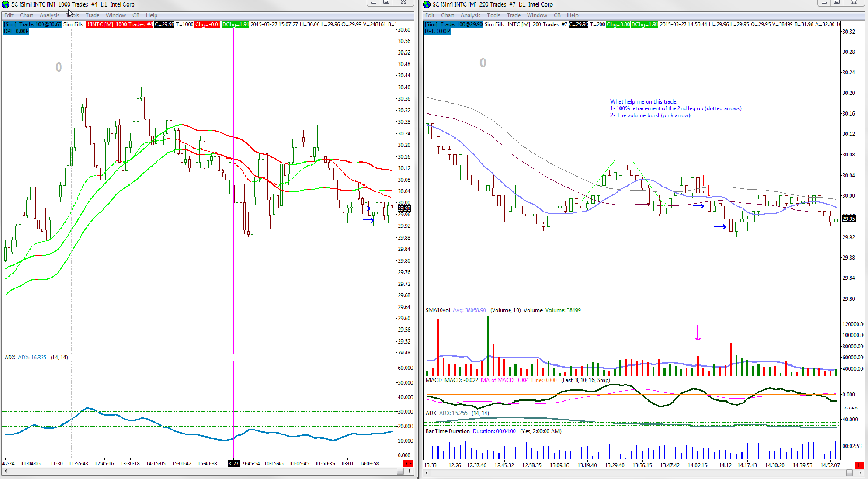This screenshot has width=868, height=479.
Task: Click 'MA of MACD: 0.004' label
Action: click(505, 380)
